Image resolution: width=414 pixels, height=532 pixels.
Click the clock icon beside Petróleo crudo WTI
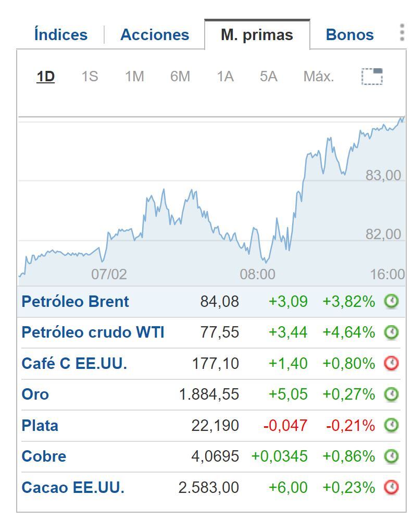(391, 332)
